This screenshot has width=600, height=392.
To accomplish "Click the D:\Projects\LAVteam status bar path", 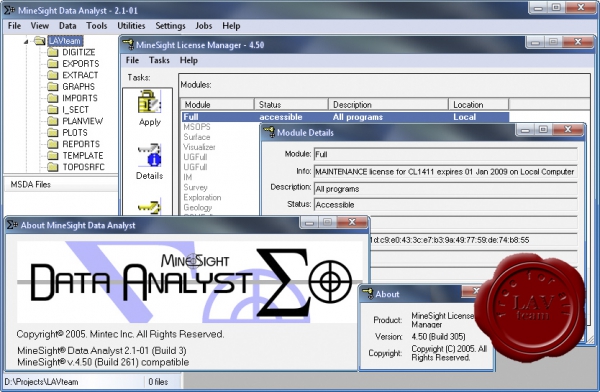I will coord(41,382).
